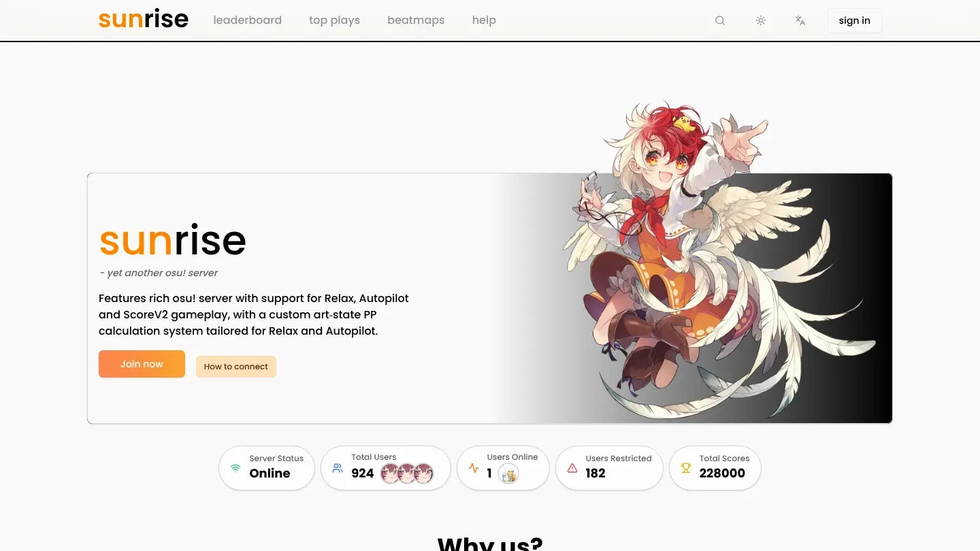Click the Join now button
Screen dimensions: 980x551
point(142,364)
